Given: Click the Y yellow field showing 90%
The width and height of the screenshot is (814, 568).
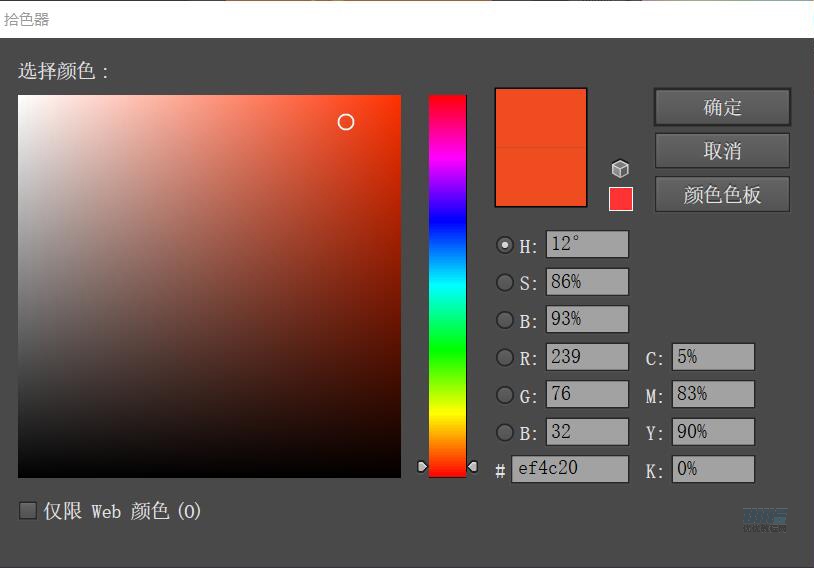Looking at the screenshot, I should click(713, 431).
